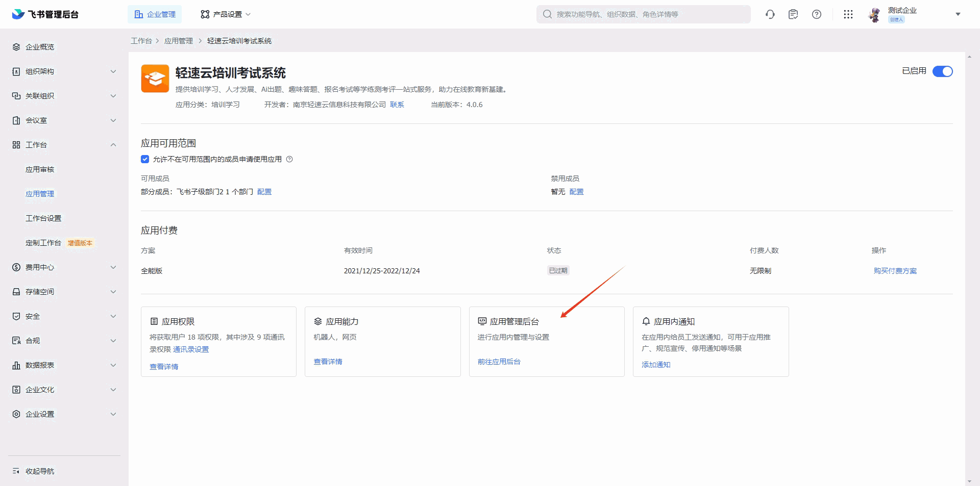The image size is (980, 486).
Task: Select 应用审核 in the sidebar
Action: tap(40, 169)
